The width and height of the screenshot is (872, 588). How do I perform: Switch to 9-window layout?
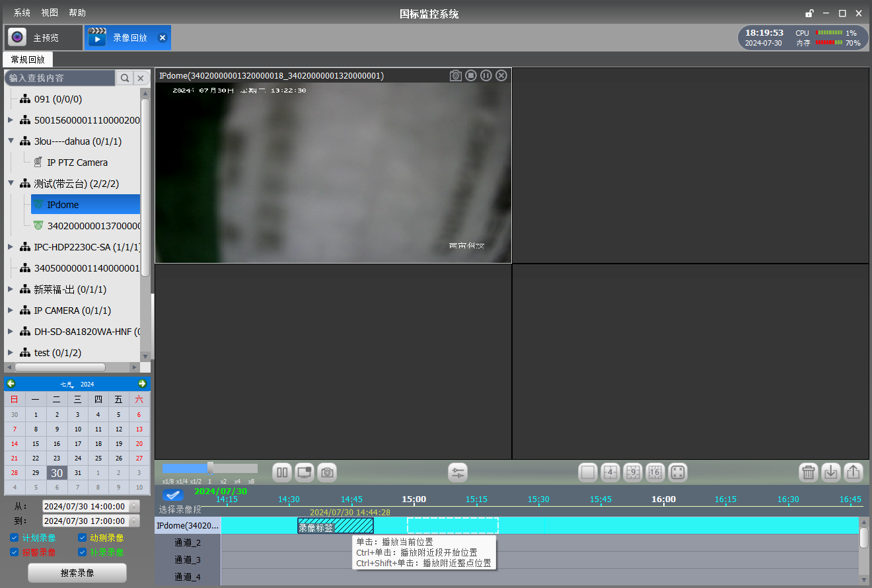coord(633,472)
